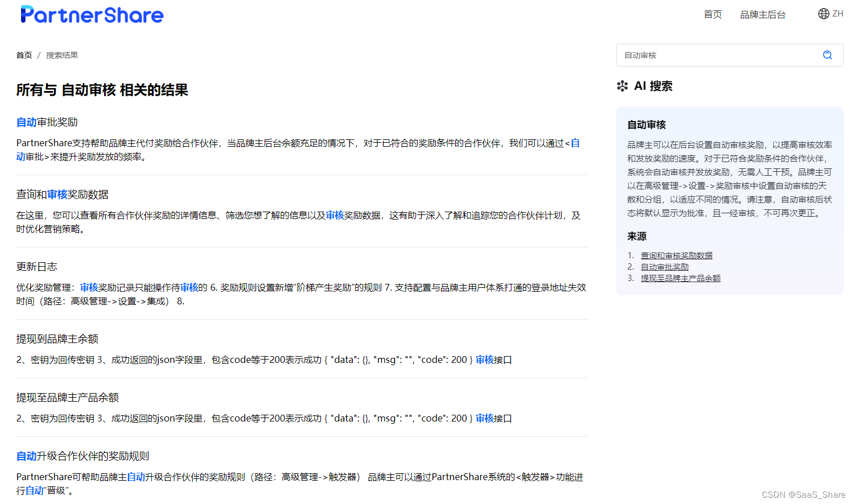
Task: Click inside the 自动审核 search input
Action: 711,55
